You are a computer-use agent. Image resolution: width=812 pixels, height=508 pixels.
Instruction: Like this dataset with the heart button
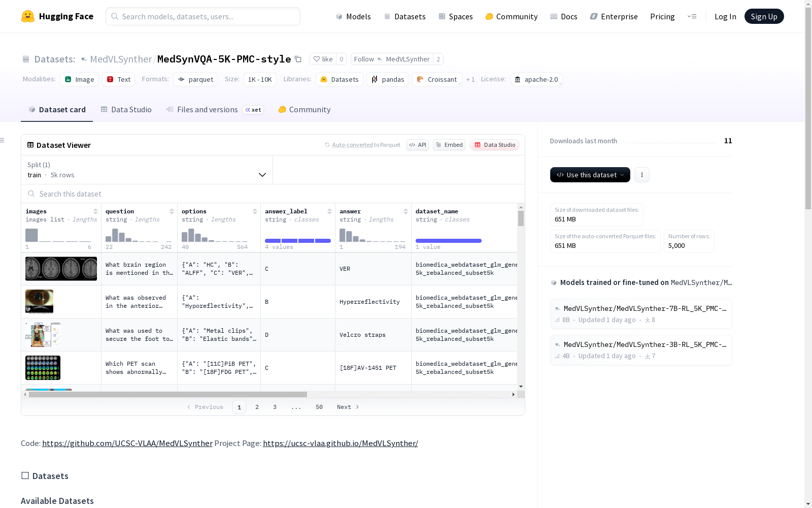[x=323, y=59]
